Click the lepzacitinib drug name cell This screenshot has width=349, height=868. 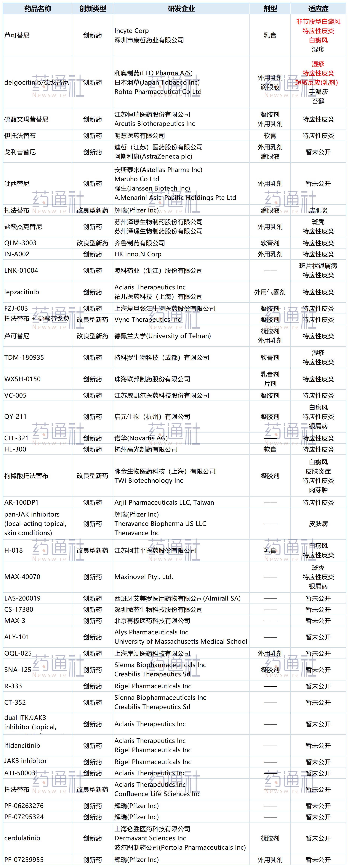click(x=22, y=292)
